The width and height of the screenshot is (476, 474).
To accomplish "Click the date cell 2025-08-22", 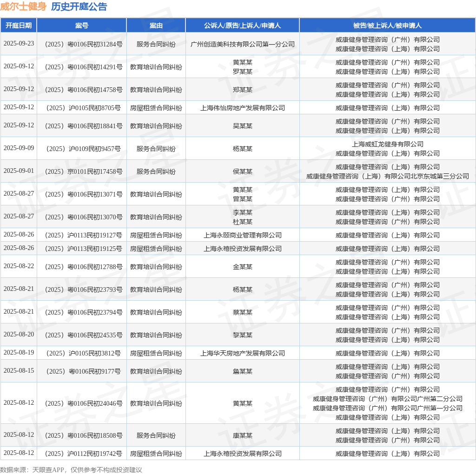I will pyautogui.click(x=19, y=266).
